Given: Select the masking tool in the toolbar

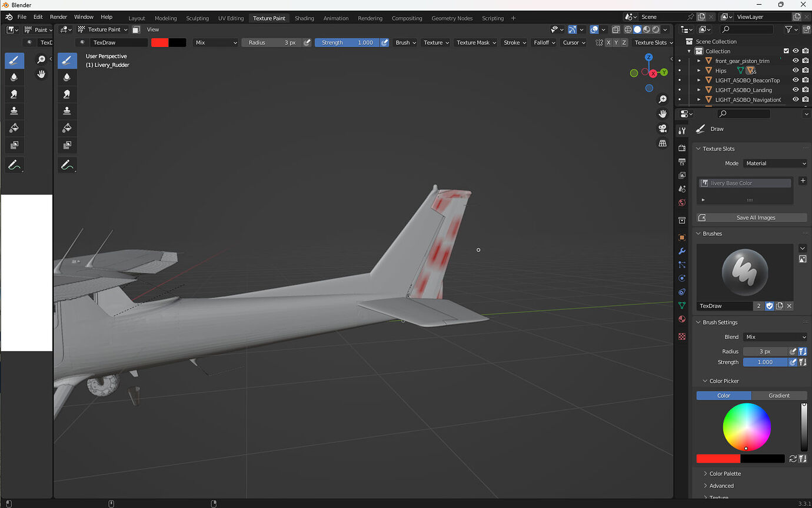Looking at the screenshot, I should (x=14, y=145).
